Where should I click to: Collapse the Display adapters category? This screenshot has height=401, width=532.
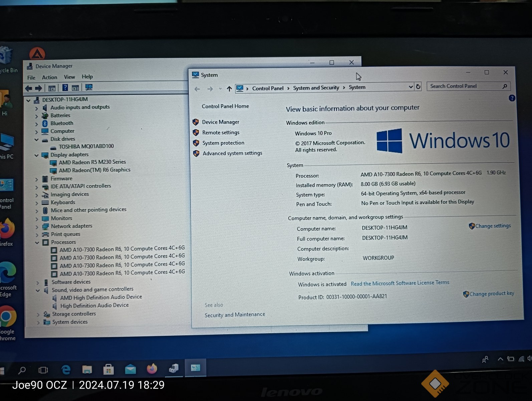[x=36, y=155]
